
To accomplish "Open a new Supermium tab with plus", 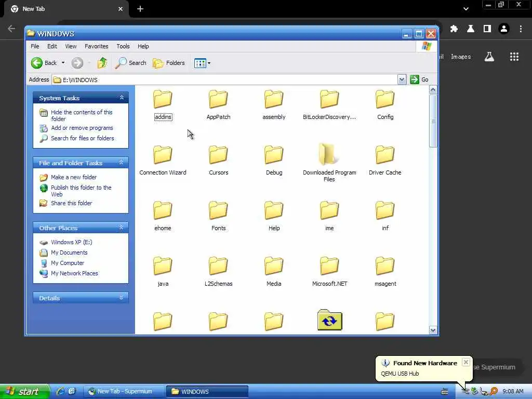I will [140, 9].
